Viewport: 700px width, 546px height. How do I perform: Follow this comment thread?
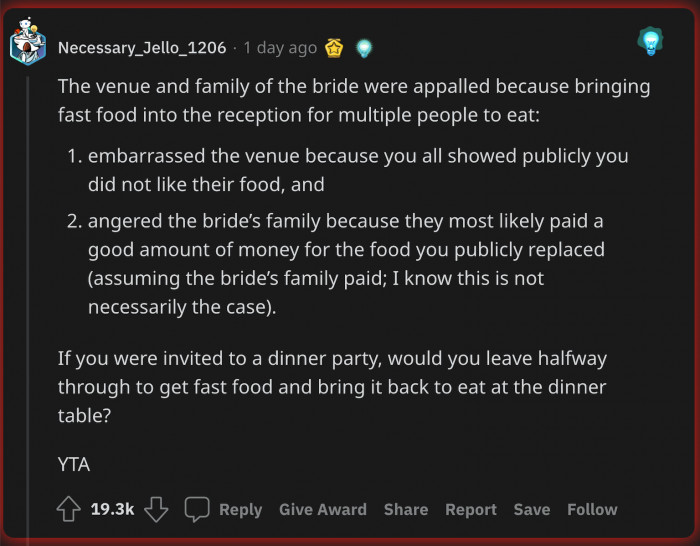592,509
